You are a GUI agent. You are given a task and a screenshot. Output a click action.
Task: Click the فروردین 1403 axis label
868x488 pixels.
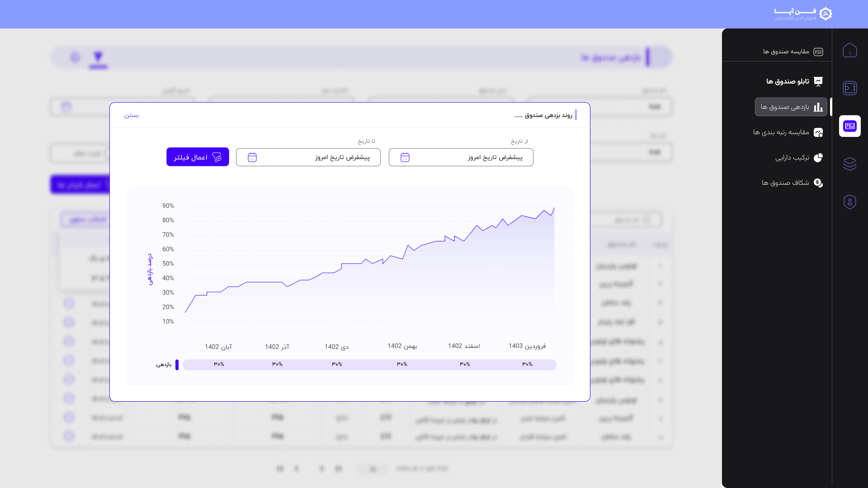(527, 346)
